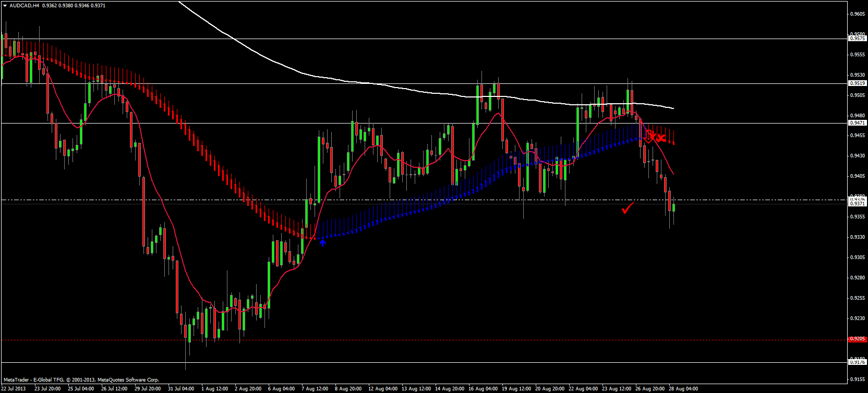Click the last green candle on the chart

point(674,207)
